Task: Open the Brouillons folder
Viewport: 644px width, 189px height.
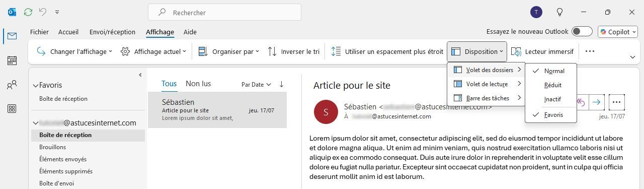Action: point(52,147)
